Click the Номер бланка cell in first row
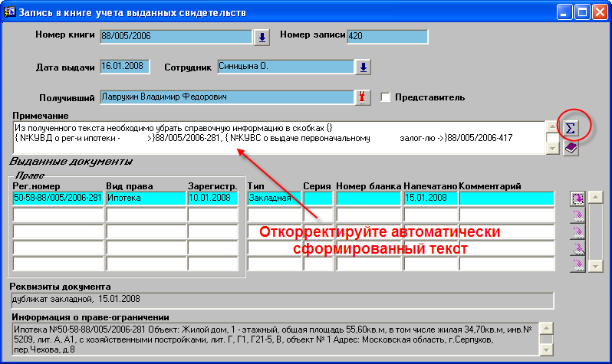The height and width of the screenshot is (364, 612). pos(369,198)
